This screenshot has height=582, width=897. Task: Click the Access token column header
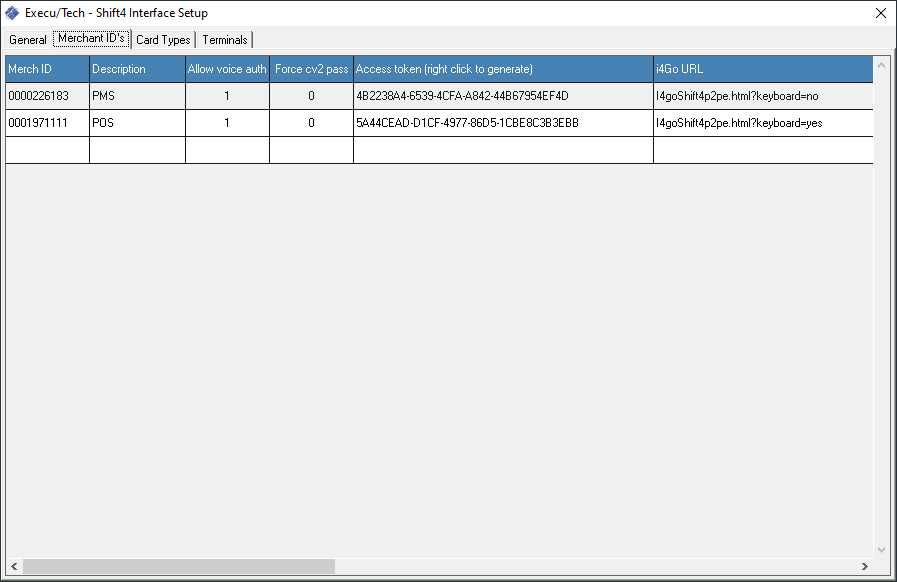point(503,69)
